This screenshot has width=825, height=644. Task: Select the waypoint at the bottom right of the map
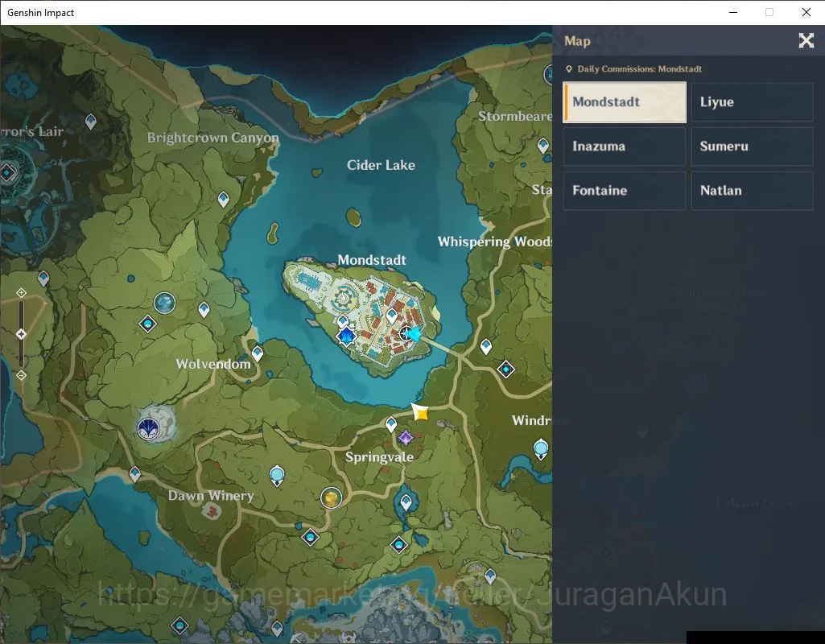point(490,576)
